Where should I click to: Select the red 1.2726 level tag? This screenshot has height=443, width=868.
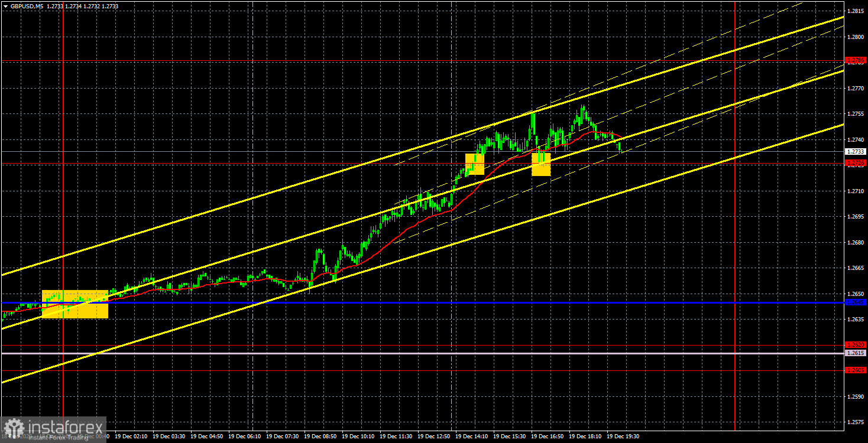(x=856, y=163)
